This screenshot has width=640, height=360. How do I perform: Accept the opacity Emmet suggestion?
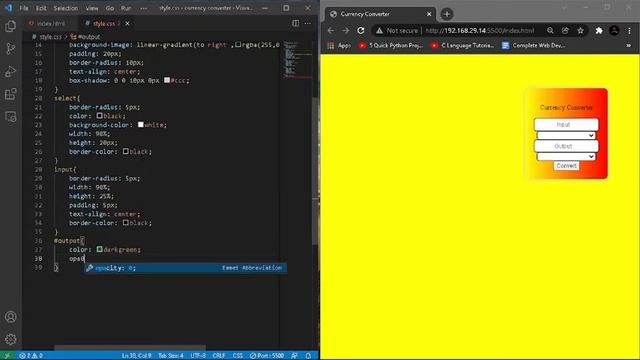(x=185, y=268)
